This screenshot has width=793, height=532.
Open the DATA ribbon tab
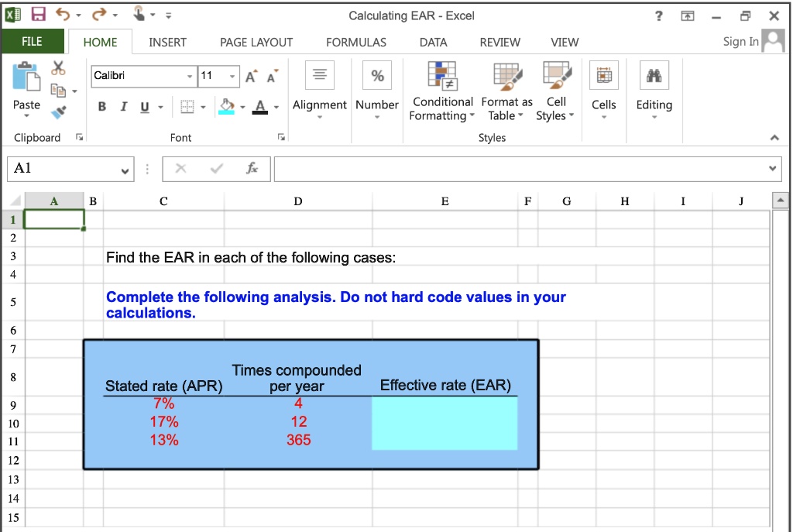tap(433, 43)
